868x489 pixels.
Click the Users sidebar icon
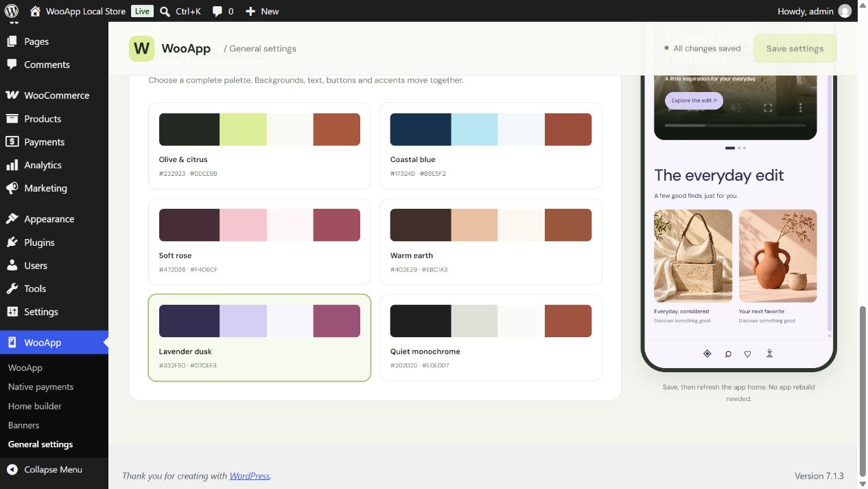coord(12,265)
